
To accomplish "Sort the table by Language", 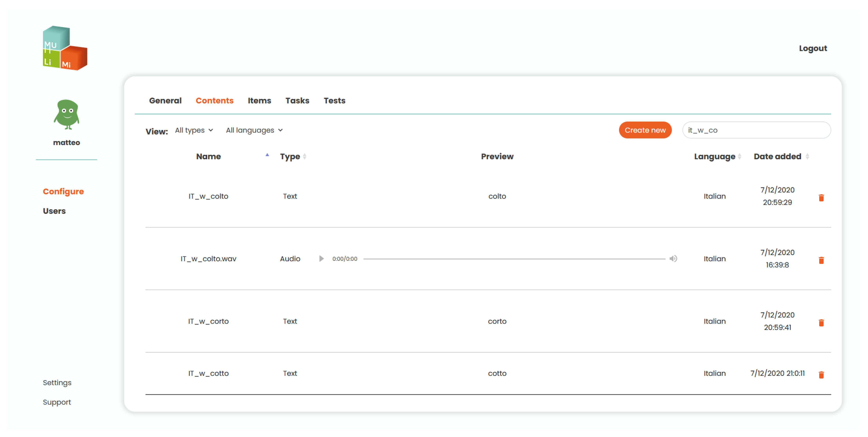I will pyautogui.click(x=739, y=157).
